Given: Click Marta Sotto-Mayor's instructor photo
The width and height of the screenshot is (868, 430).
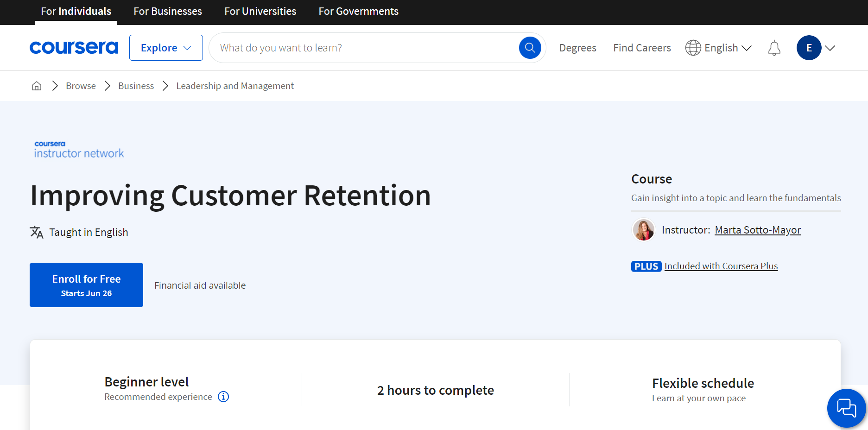Looking at the screenshot, I should point(644,230).
